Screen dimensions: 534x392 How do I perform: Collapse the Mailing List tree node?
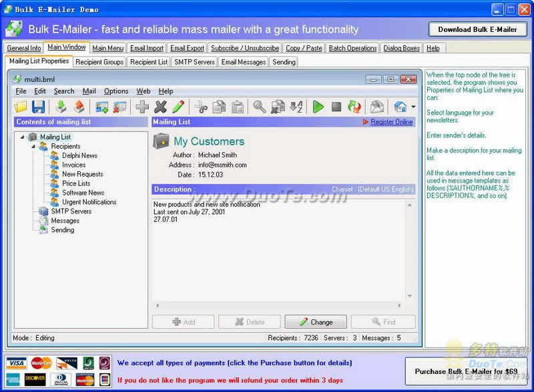22,137
